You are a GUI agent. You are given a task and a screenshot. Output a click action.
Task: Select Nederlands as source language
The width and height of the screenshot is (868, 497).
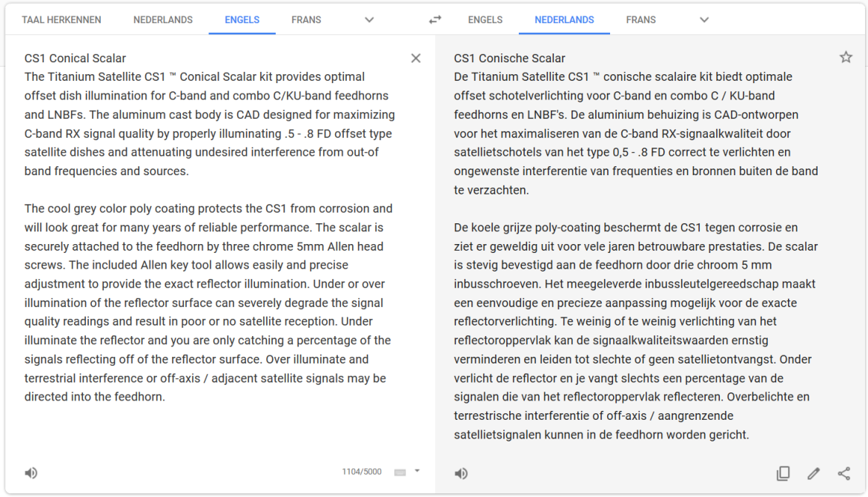coord(163,20)
